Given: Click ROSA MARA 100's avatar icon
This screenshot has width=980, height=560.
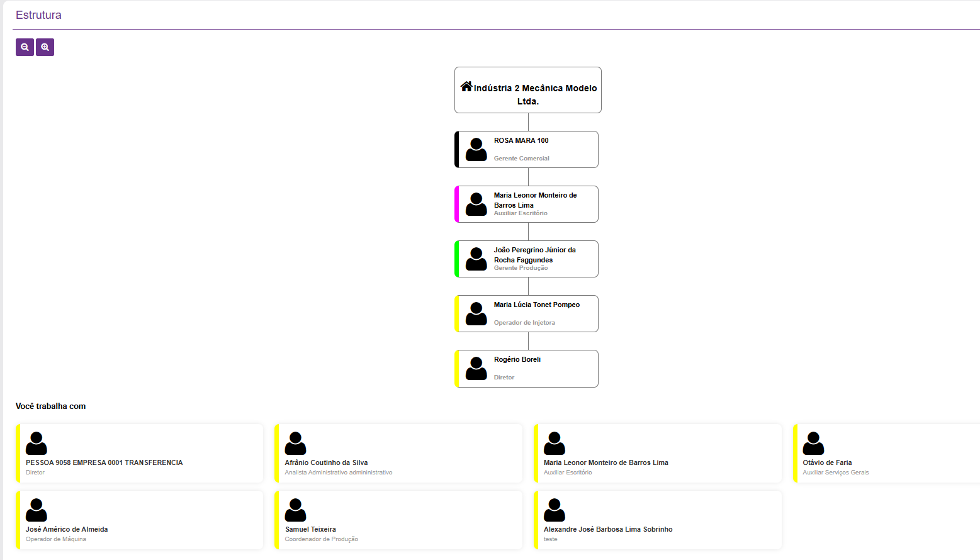Looking at the screenshot, I should point(476,150).
